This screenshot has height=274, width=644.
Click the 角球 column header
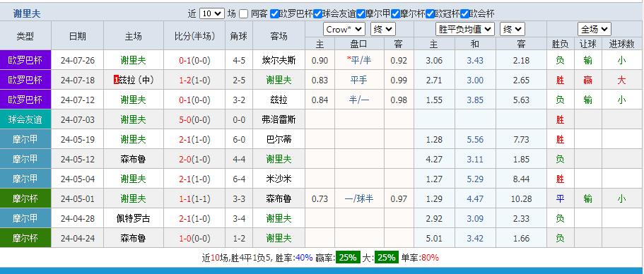coord(239,36)
